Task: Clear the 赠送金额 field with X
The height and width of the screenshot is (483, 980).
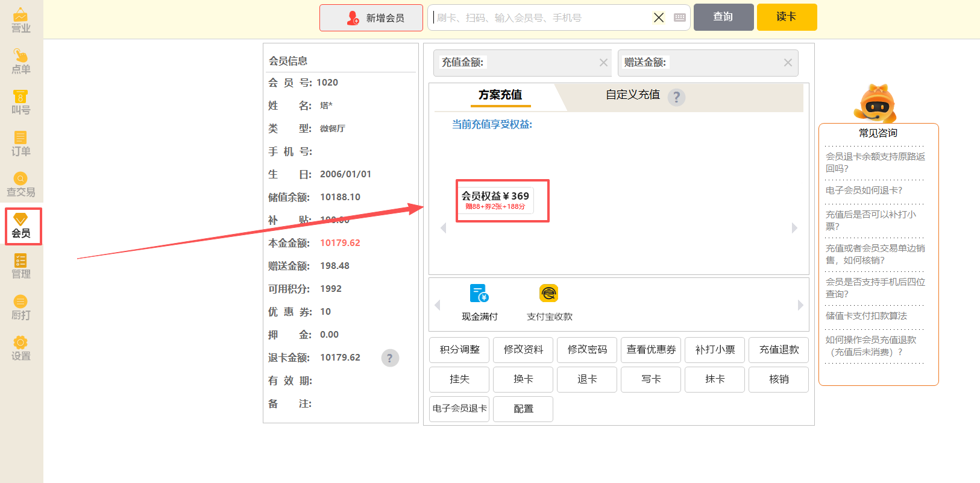Action: point(788,63)
